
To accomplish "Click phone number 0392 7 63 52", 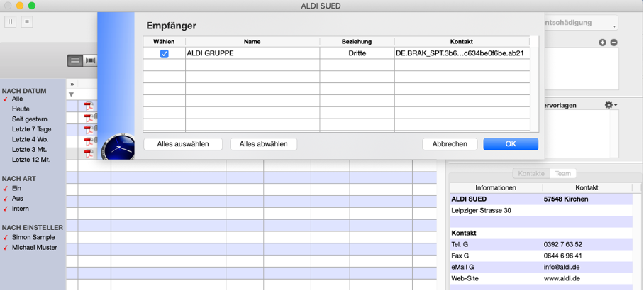I will [562, 245].
